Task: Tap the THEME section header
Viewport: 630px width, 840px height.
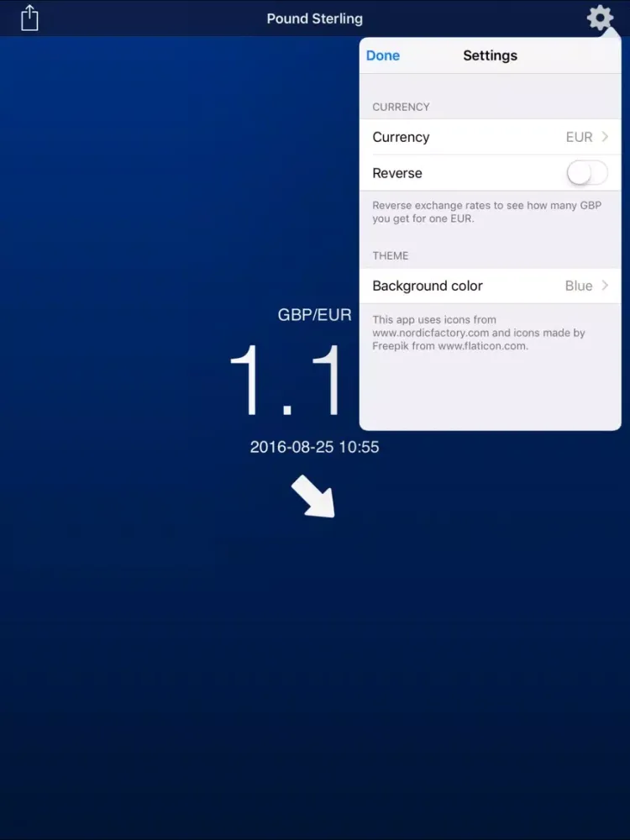Action: pyautogui.click(x=390, y=256)
